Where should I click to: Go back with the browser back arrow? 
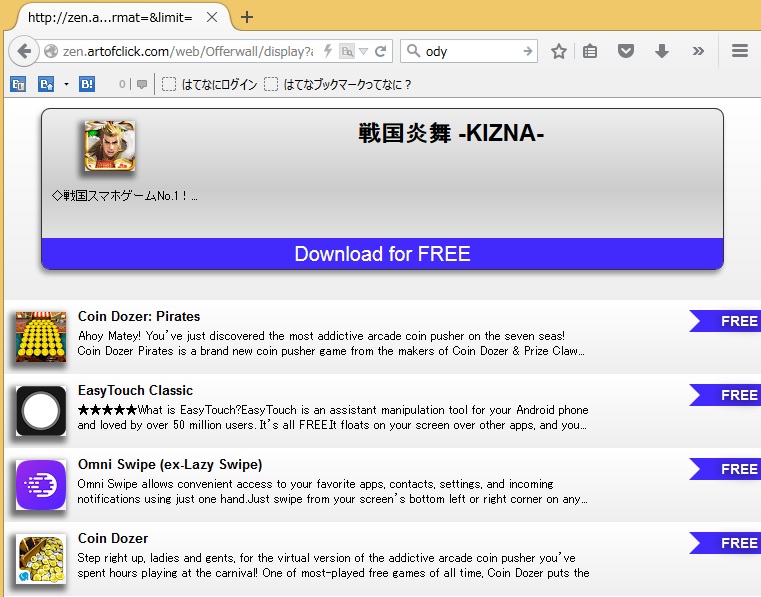pyautogui.click(x=23, y=51)
